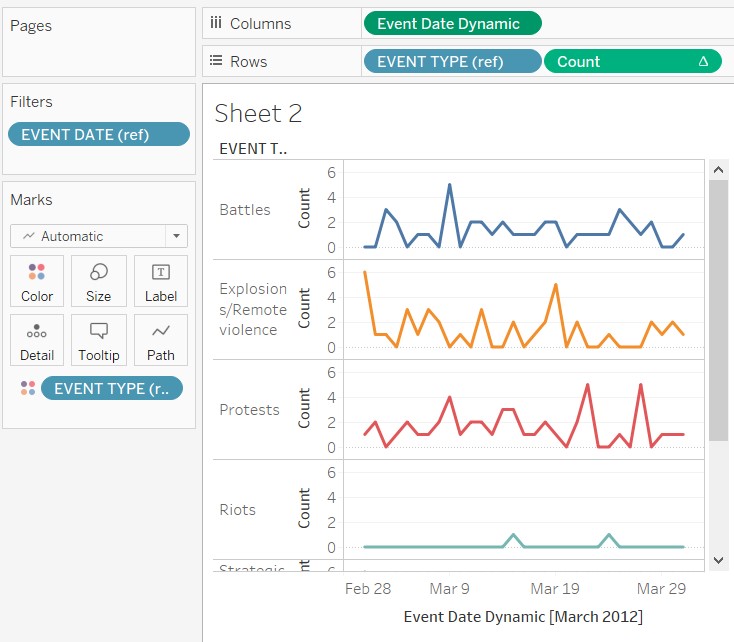The image size is (734, 642).
Task: Click the Protests row label
Action: click(x=250, y=410)
